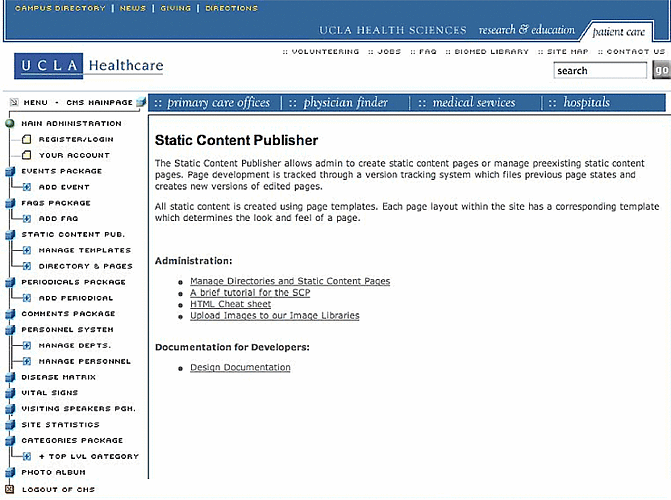Open Giving in top bar
Image resolution: width=671 pixels, height=500 pixels.
(x=175, y=8)
